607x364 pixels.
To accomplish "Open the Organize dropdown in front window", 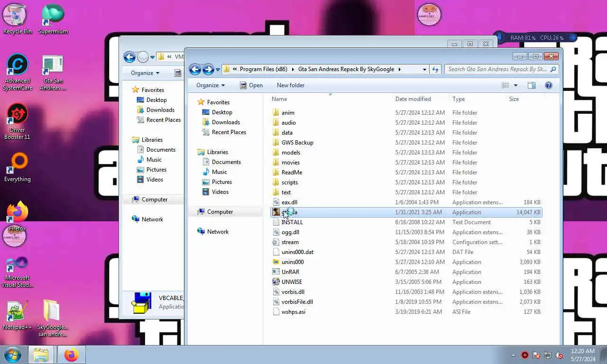I will click(x=211, y=85).
